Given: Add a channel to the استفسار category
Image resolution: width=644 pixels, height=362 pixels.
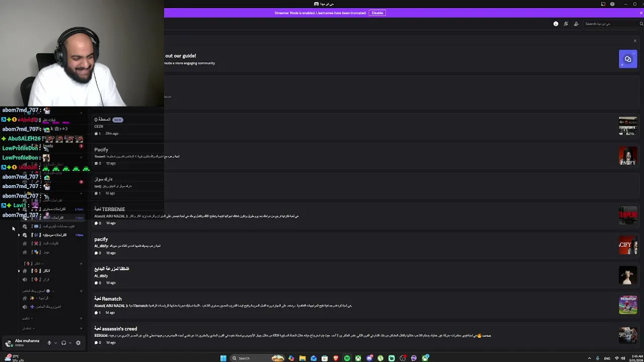Looking at the screenshot, I should tap(81, 328).
